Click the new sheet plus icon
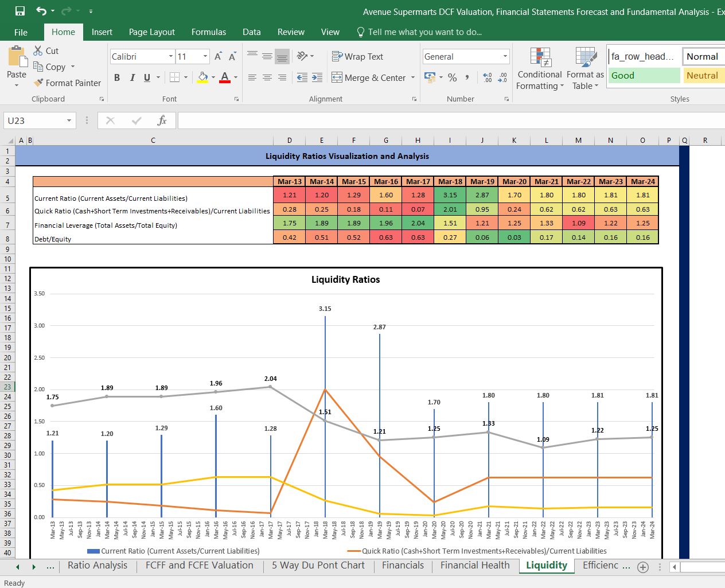 point(643,567)
